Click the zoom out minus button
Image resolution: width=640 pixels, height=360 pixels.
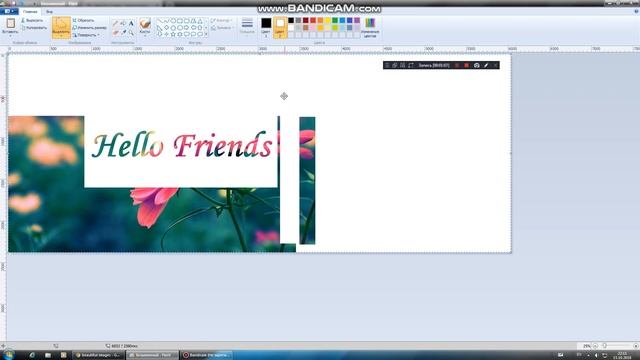tap(595, 346)
